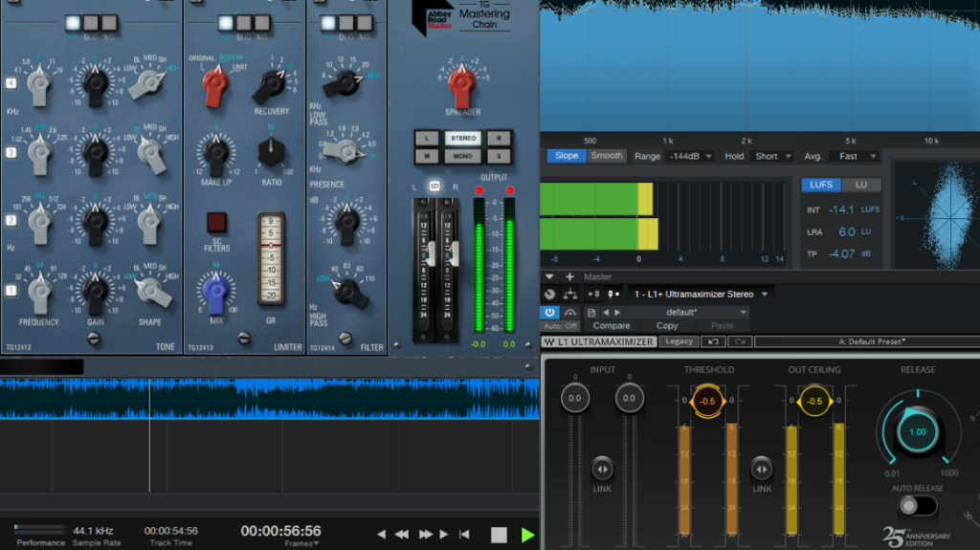
Task: Click the Copy button
Action: pos(667,325)
